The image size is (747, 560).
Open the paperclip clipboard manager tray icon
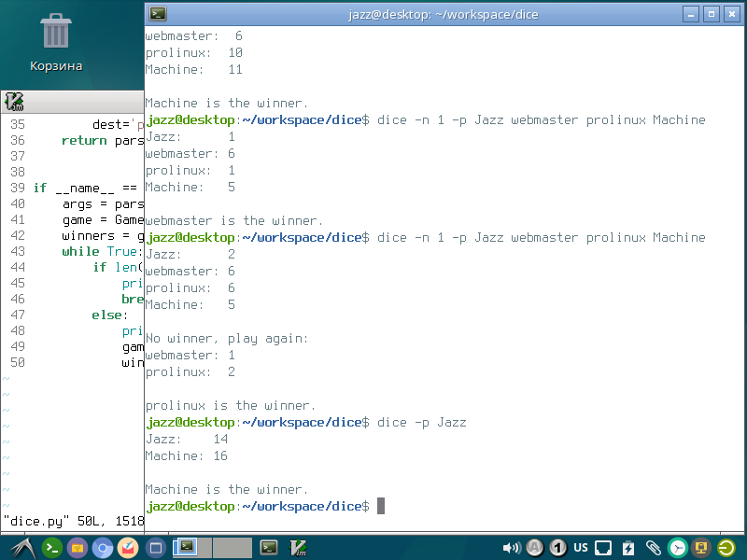(x=653, y=548)
